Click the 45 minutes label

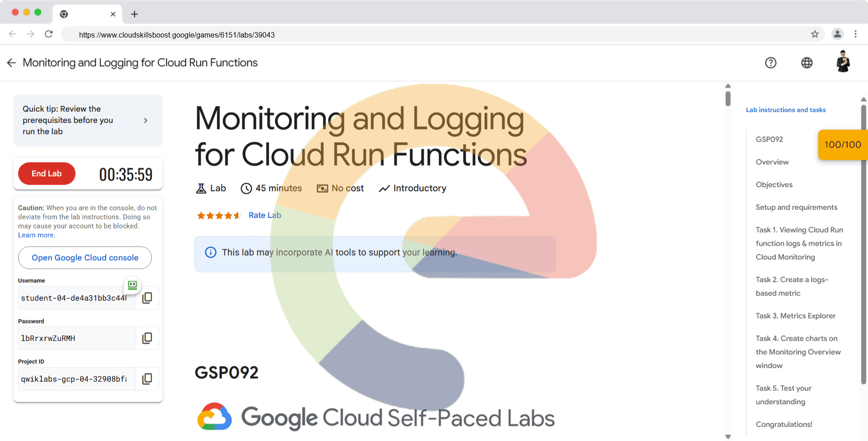[x=278, y=188]
